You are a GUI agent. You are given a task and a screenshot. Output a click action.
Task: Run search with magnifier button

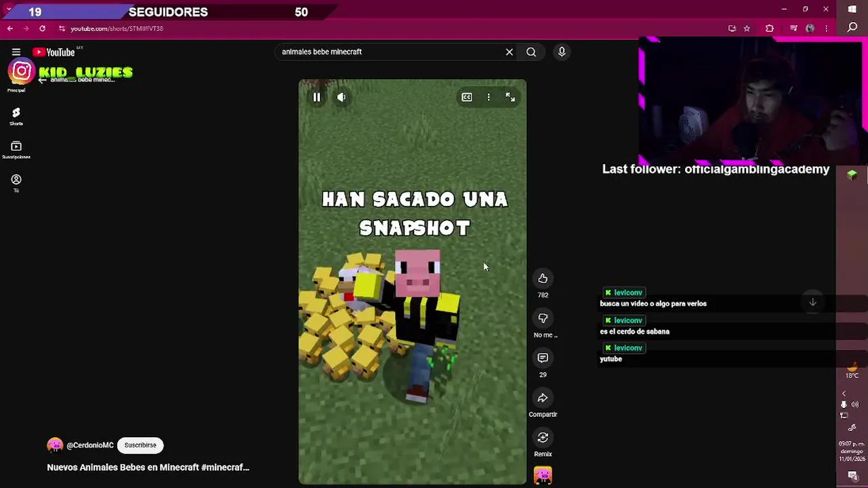pyautogui.click(x=531, y=52)
